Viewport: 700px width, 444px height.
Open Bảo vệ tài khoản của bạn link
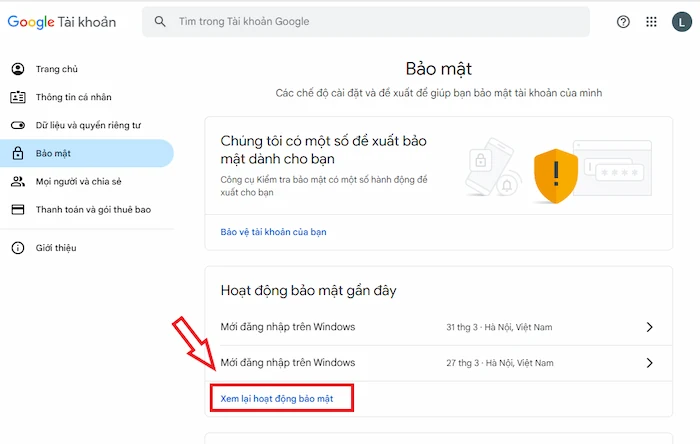pyautogui.click(x=273, y=232)
